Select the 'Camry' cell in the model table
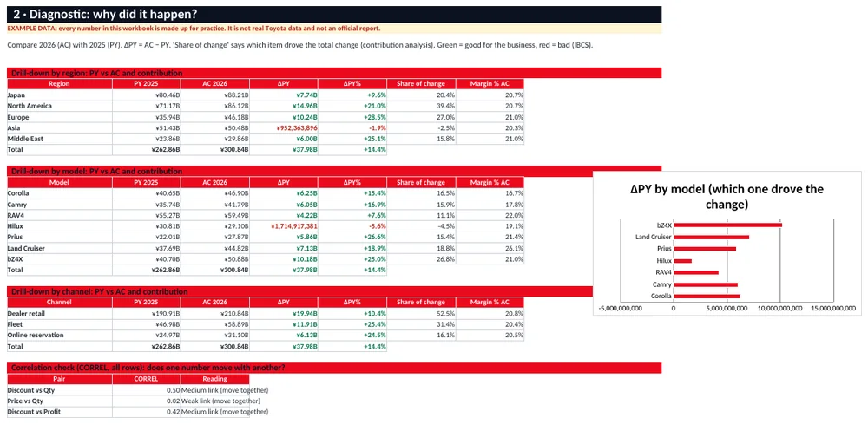868x424 pixels. [x=60, y=204]
